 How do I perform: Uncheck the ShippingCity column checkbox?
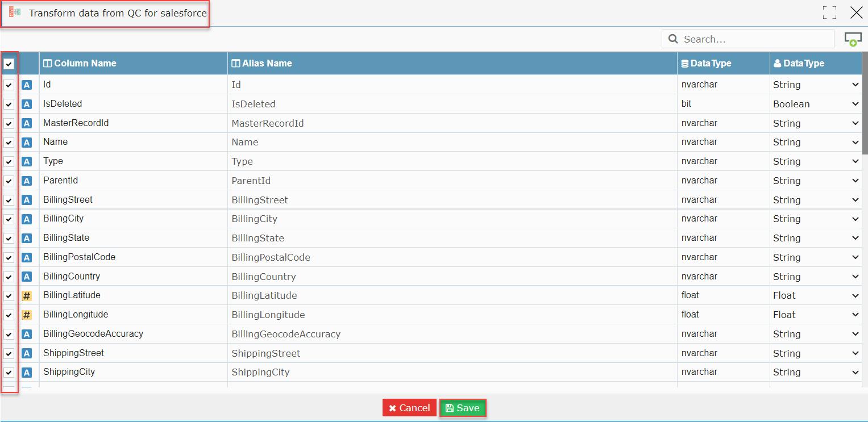tap(9, 373)
